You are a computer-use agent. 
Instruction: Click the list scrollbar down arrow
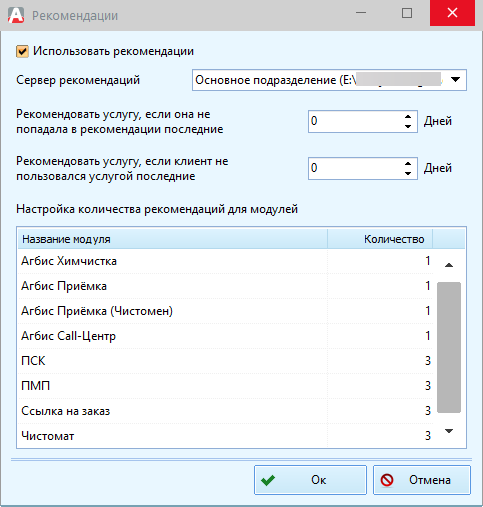pos(449,431)
